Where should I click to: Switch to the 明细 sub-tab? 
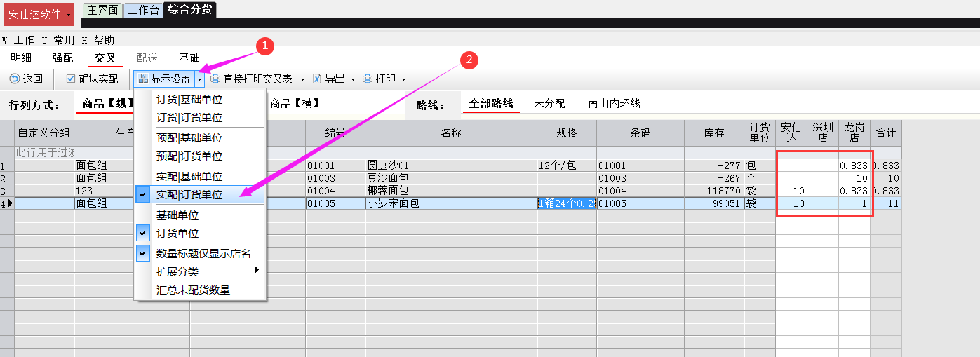coord(21,58)
